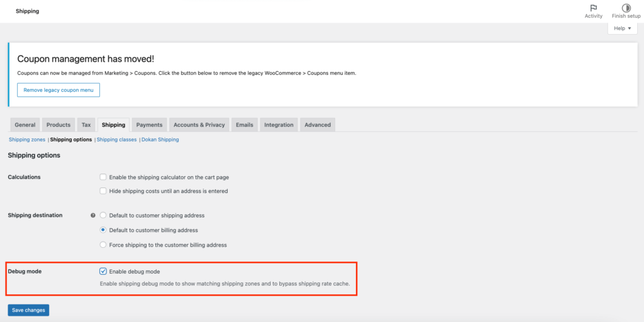Viewport: 644px width, 322px height.
Task: Click the Debug mode label
Action: coord(25,271)
